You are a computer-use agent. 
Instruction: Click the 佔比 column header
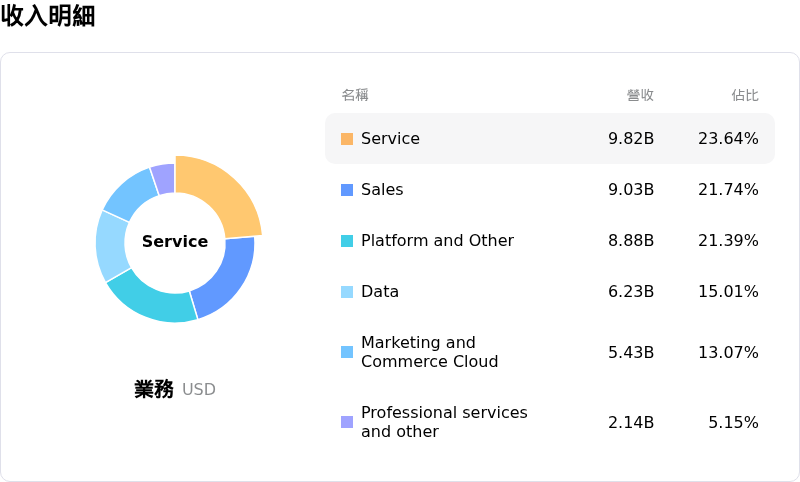(x=744, y=95)
